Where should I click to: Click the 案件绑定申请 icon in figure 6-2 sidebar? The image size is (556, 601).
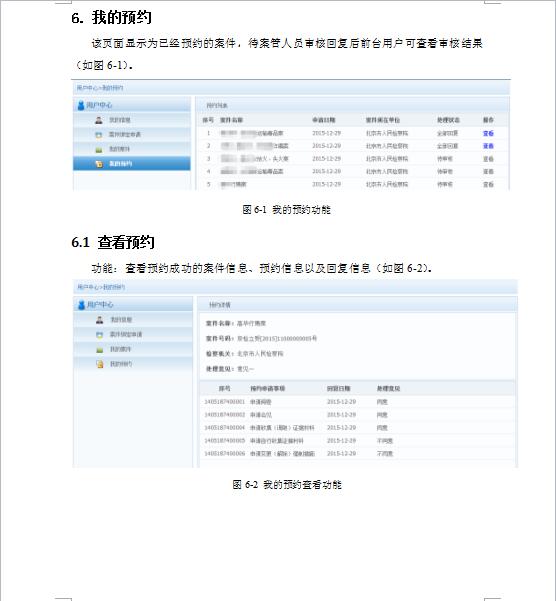tap(100, 335)
